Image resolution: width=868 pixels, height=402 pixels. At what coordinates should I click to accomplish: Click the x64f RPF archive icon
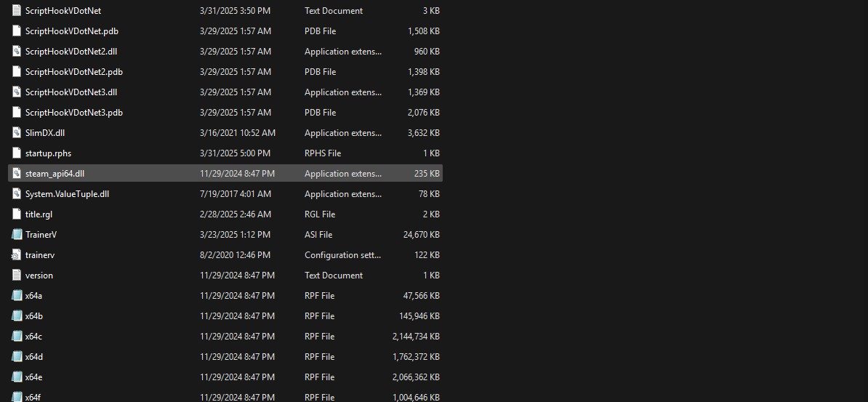(x=17, y=397)
